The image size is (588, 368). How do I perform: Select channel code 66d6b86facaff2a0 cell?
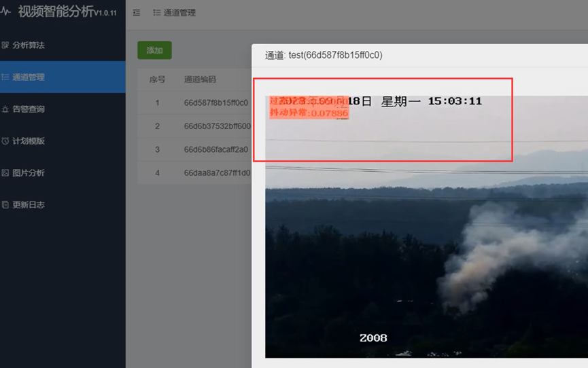[x=216, y=149]
